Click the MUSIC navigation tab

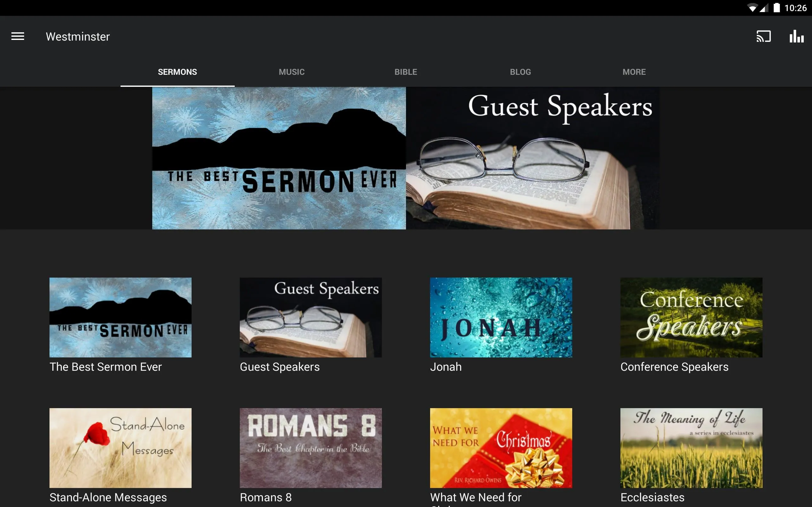pyautogui.click(x=291, y=71)
